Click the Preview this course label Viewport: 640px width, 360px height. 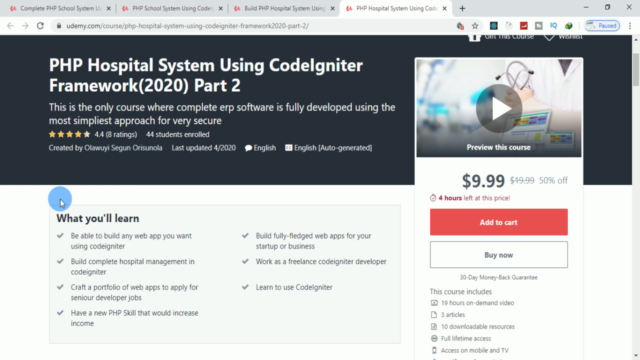click(x=499, y=147)
